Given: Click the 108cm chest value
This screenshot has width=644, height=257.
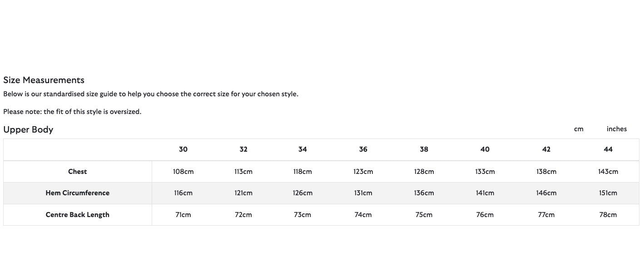Looking at the screenshot, I should point(183,172).
